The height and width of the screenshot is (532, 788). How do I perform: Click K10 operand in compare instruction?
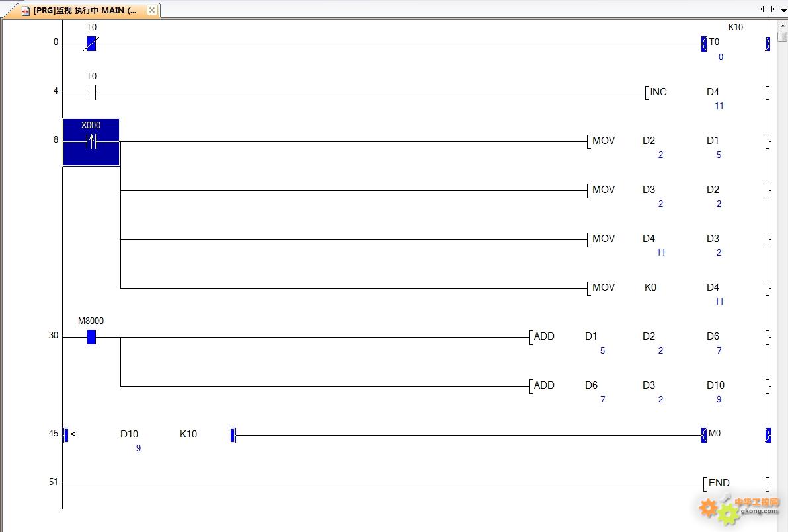[x=188, y=434]
